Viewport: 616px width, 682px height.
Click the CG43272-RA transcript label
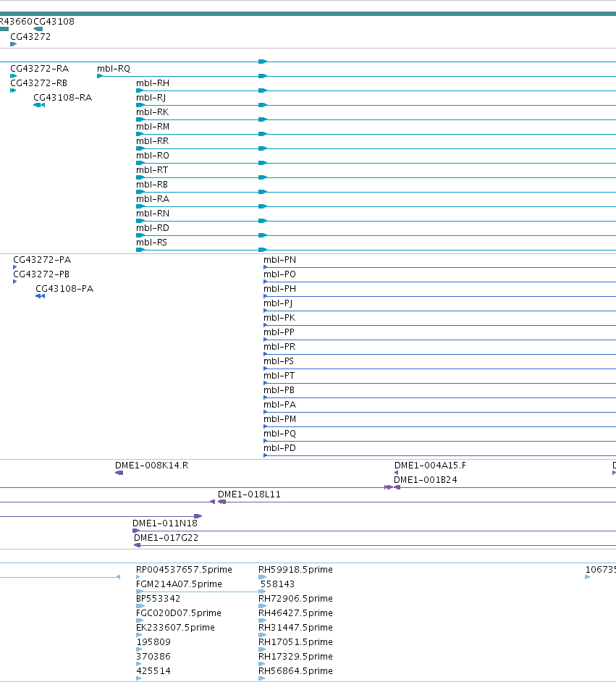coord(40,68)
